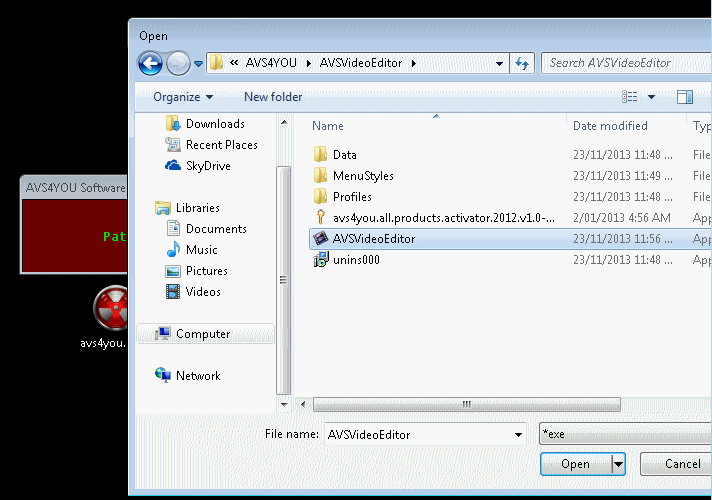
Task: Click the red radiation patch icon
Action: pyautogui.click(x=110, y=308)
